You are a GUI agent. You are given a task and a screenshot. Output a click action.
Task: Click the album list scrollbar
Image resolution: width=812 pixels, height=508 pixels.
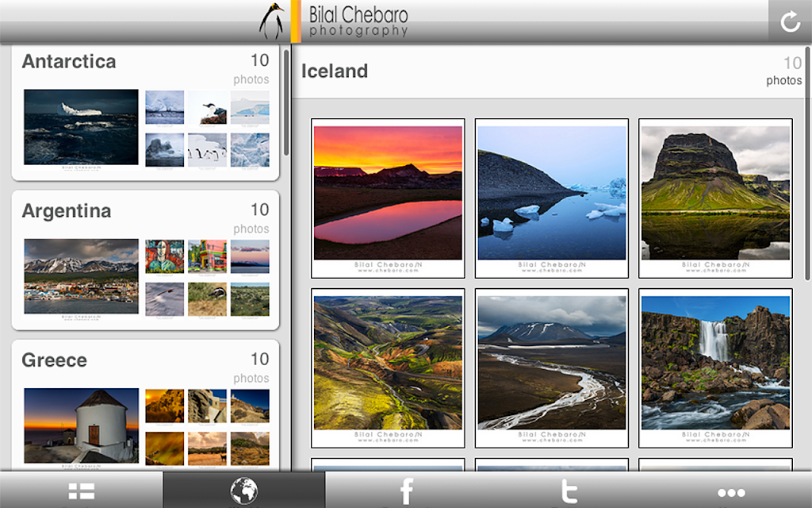click(x=285, y=102)
